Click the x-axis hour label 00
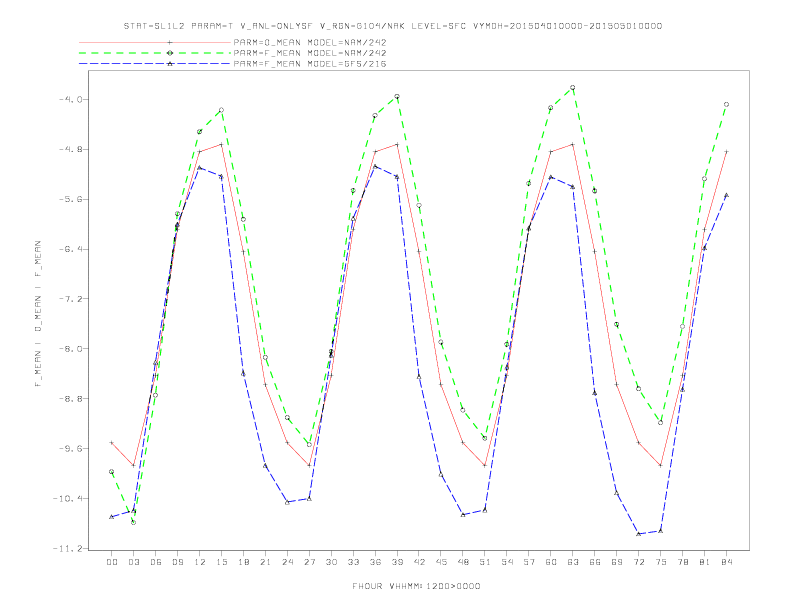The height and width of the screenshot is (612, 792). coord(112,562)
